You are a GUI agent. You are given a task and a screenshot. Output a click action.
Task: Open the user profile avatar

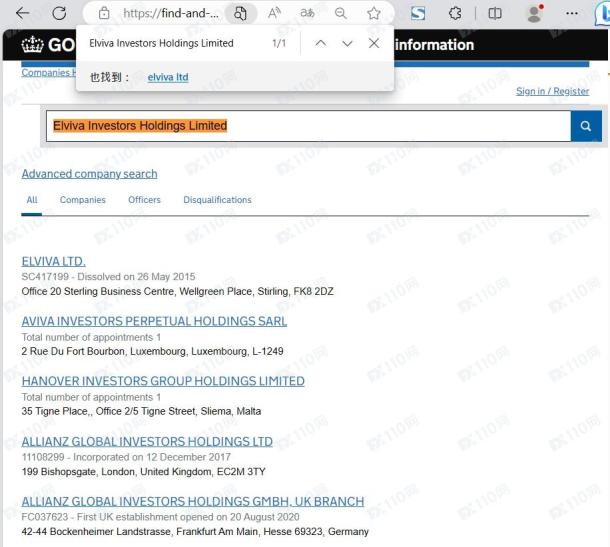point(534,14)
